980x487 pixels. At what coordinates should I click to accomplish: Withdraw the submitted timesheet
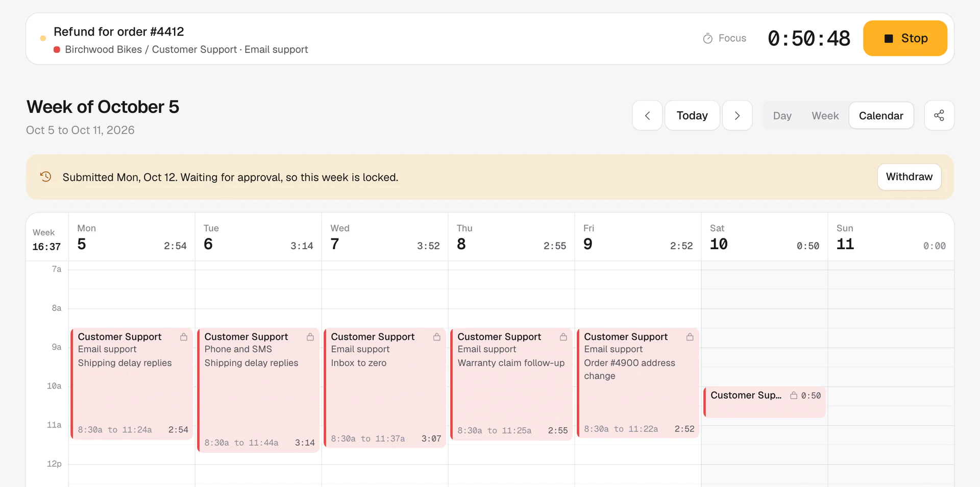pyautogui.click(x=909, y=177)
